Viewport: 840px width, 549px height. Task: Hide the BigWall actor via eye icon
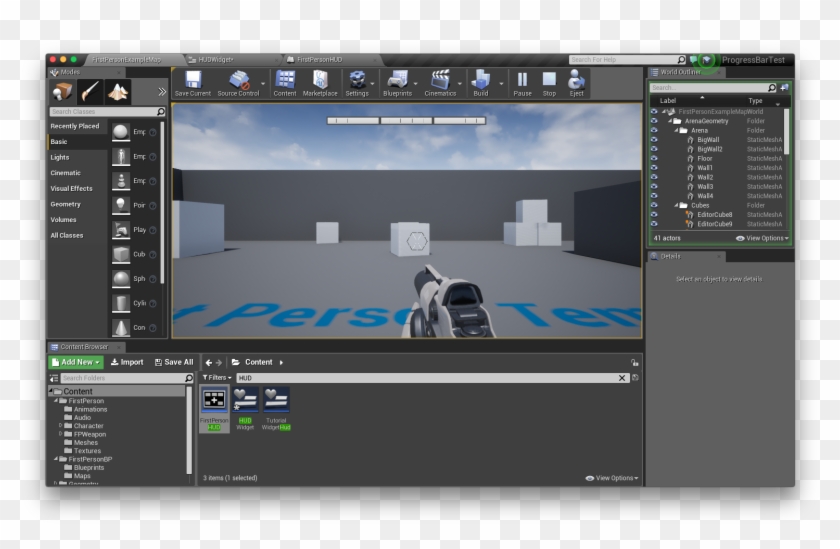pyautogui.click(x=654, y=140)
